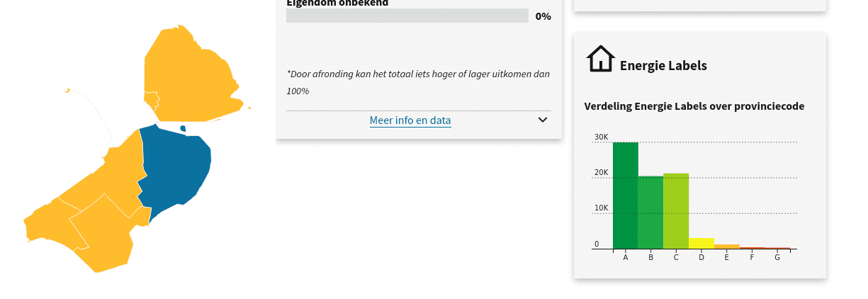Click the orange E bar in chart
Screen dimensions: 868x299
point(726,247)
